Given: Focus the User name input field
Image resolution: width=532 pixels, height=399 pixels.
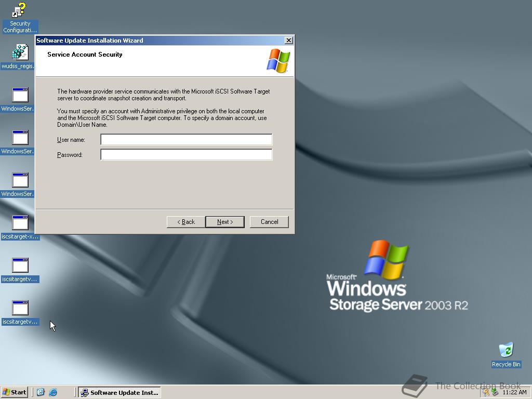Looking at the screenshot, I should [187, 139].
